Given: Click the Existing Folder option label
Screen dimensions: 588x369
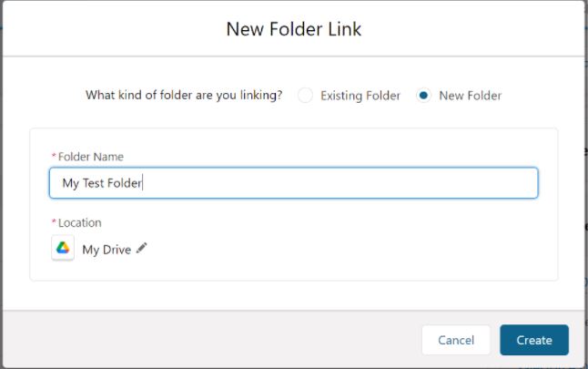Looking at the screenshot, I should point(360,96).
